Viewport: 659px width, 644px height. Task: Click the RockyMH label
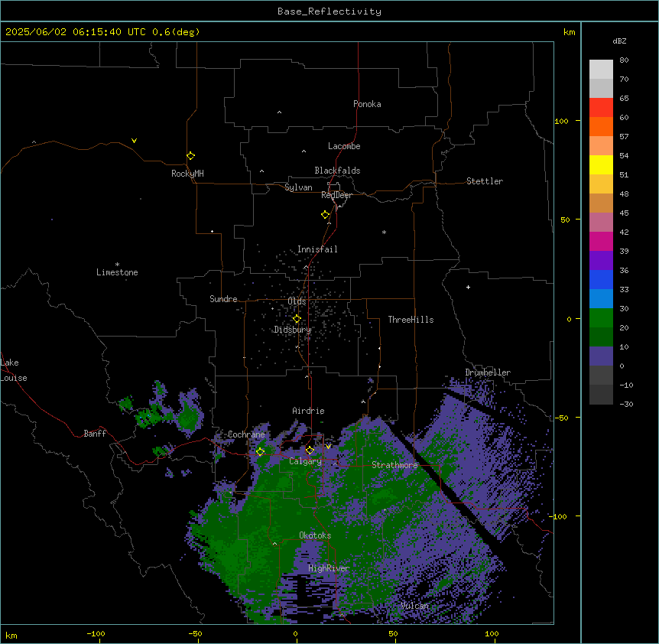tap(187, 174)
